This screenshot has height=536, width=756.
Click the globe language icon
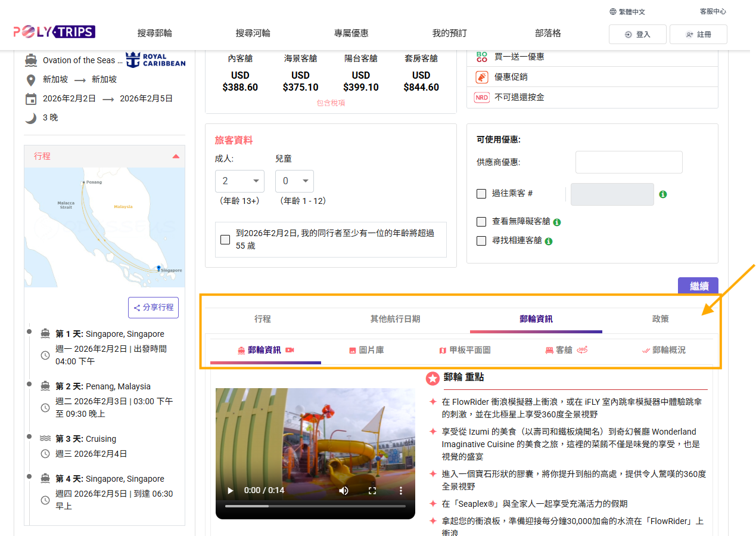pos(612,11)
